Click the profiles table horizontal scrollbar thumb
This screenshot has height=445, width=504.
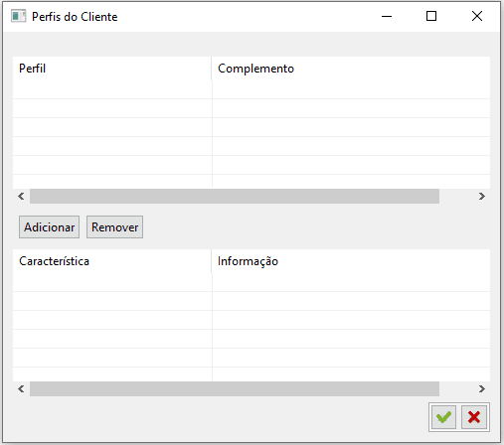[235, 197]
